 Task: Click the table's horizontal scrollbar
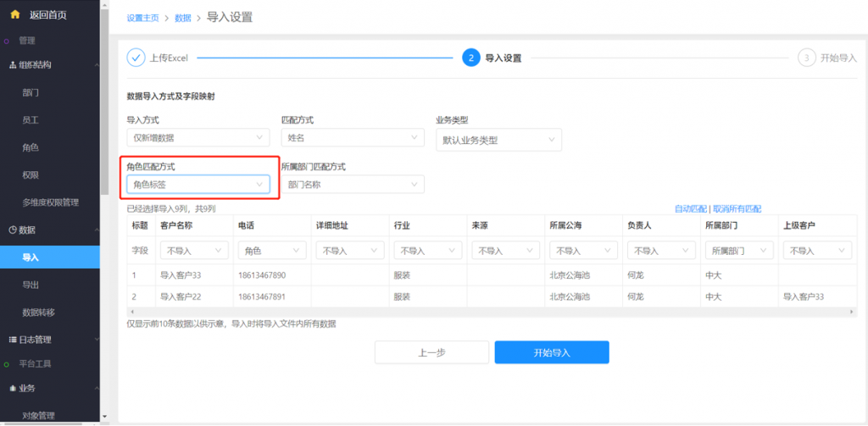(x=492, y=313)
